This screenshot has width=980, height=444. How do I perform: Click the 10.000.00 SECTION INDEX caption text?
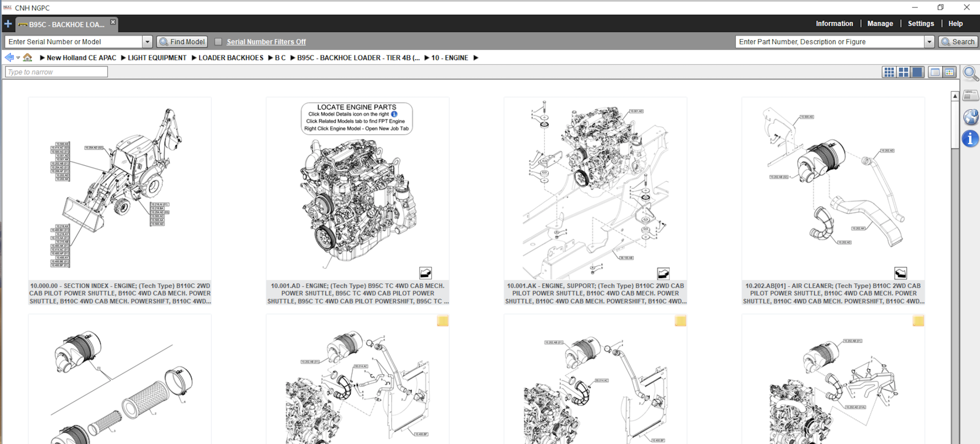click(120, 293)
